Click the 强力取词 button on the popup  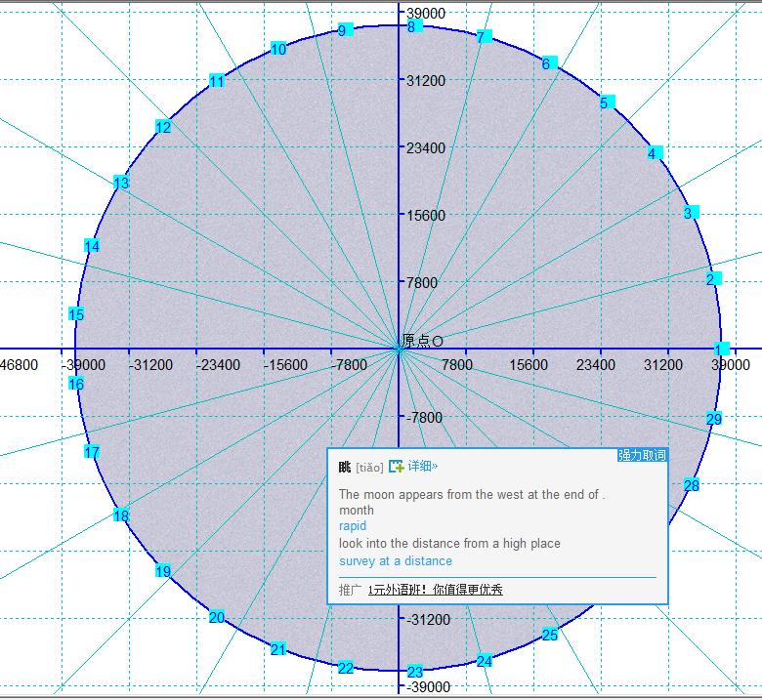(x=642, y=455)
